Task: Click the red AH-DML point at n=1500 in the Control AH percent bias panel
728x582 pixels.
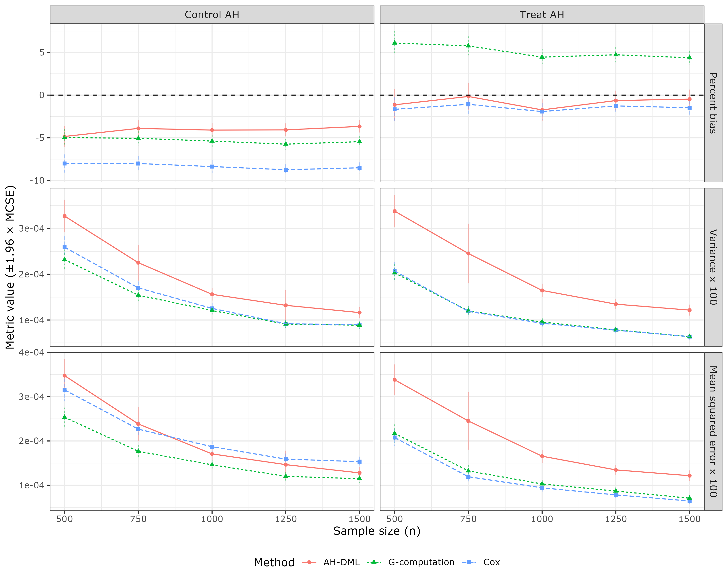Action: [359, 127]
